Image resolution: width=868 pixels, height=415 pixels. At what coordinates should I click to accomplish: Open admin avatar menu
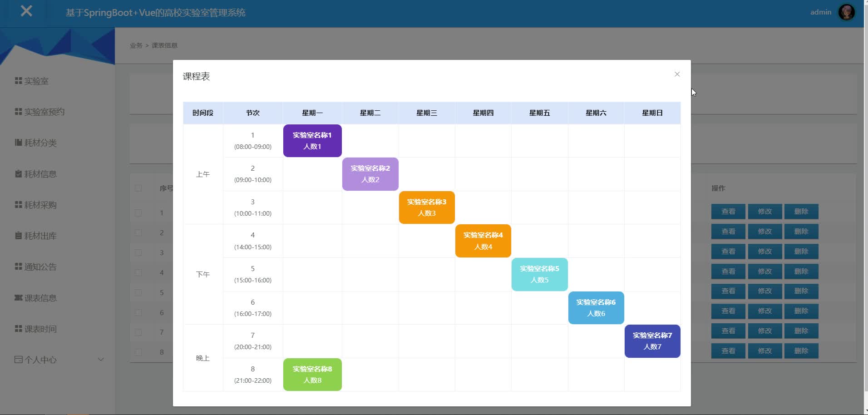[846, 12]
